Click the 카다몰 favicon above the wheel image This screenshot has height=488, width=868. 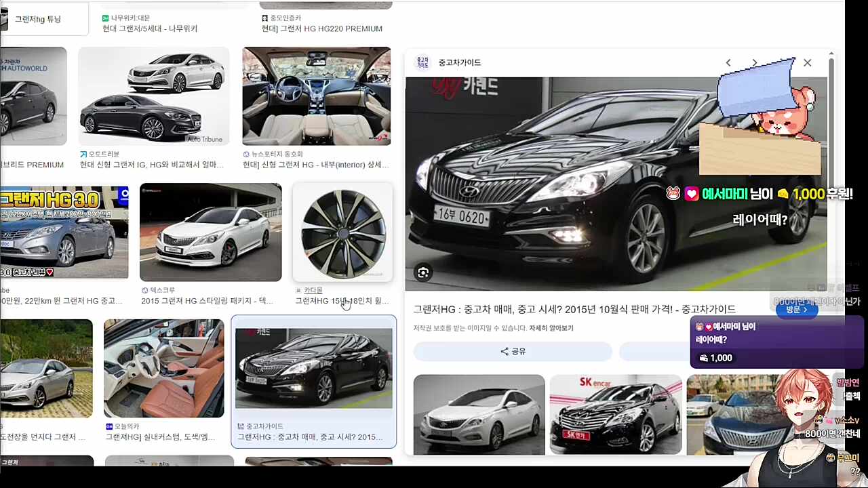point(299,289)
